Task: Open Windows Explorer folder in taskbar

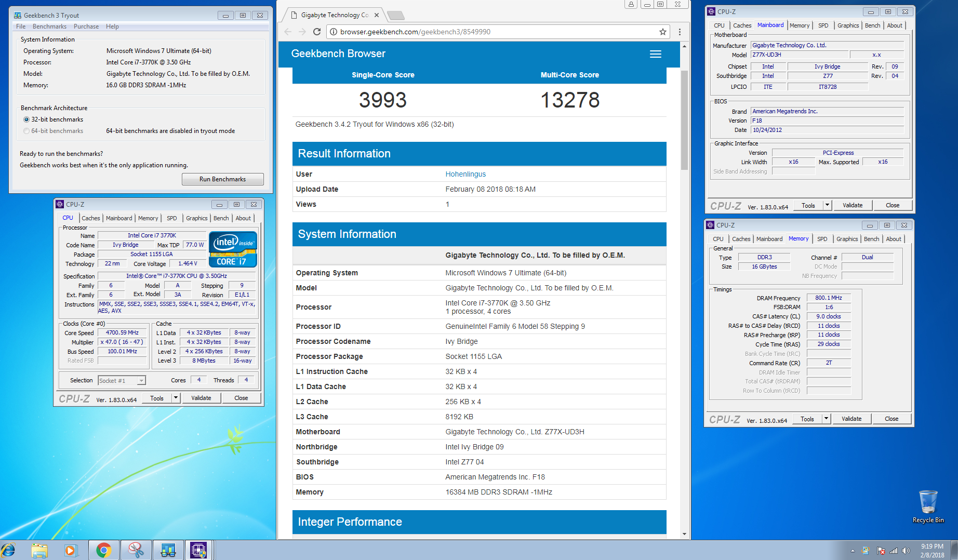Action: click(39, 550)
